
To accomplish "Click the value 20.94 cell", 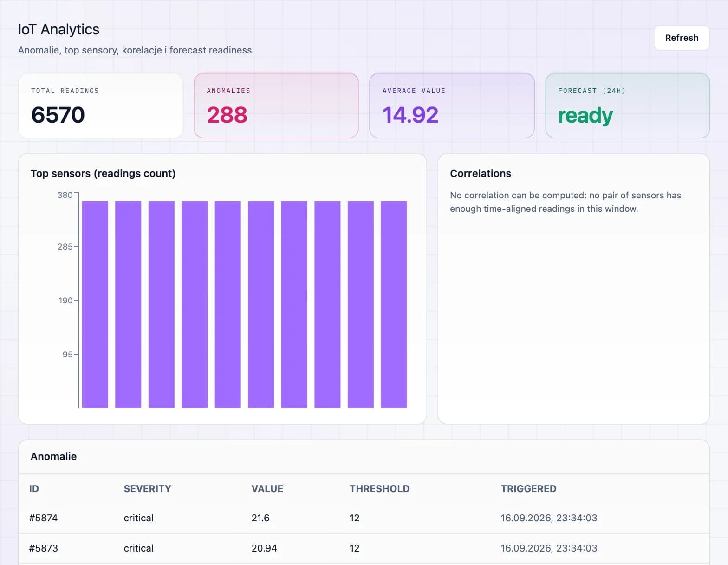I will tap(264, 548).
